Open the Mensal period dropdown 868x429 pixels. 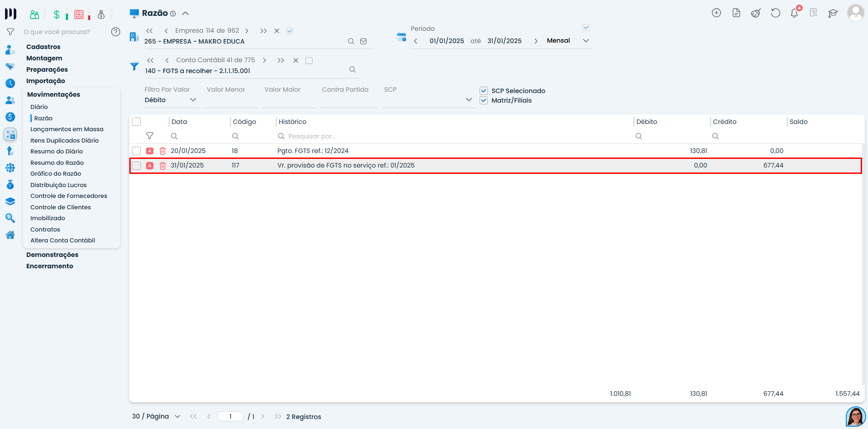(x=586, y=41)
